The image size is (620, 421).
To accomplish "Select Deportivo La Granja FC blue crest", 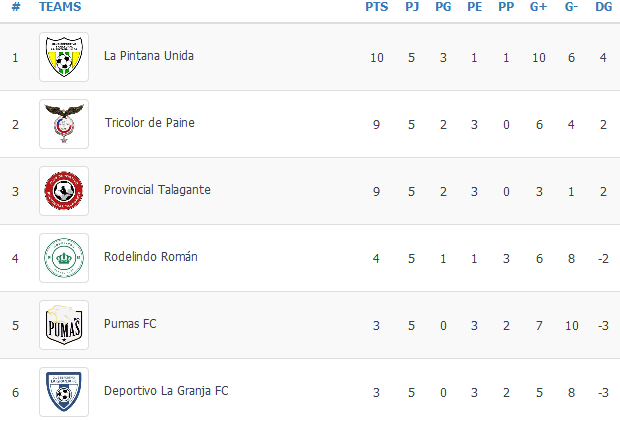I will (x=64, y=392).
